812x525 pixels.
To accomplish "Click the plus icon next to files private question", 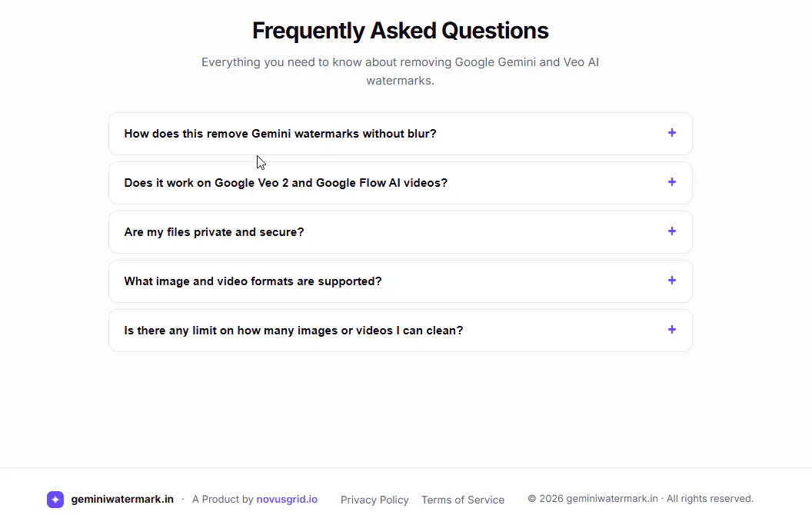I will pyautogui.click(x=671, y=231).
